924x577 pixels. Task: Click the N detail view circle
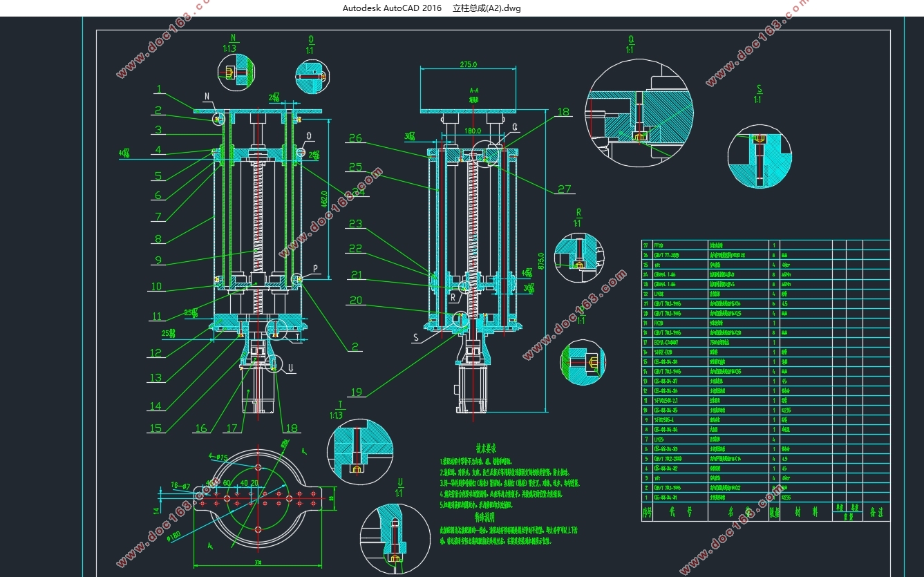pos(236,73)
